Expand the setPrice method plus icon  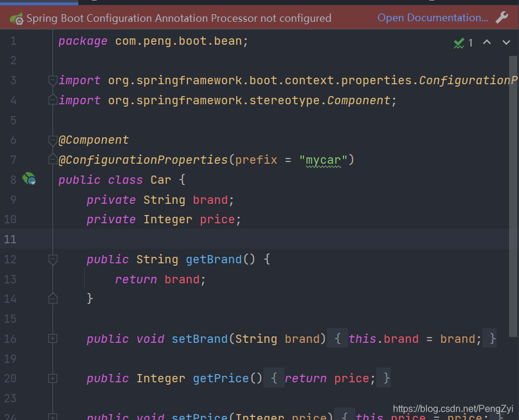coord(52,417)
